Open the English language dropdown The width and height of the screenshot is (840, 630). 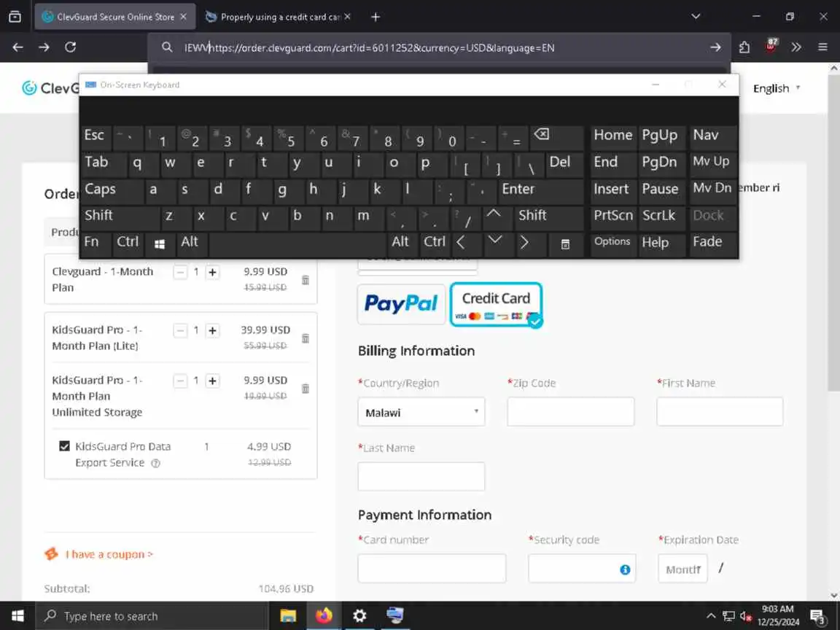[x=777, y=88]
